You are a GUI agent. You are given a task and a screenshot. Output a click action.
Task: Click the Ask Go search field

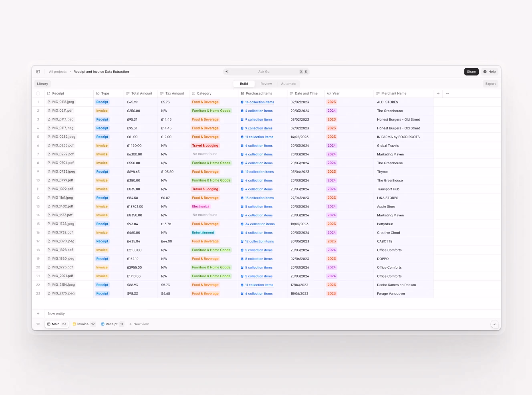(x=266, y=72)
